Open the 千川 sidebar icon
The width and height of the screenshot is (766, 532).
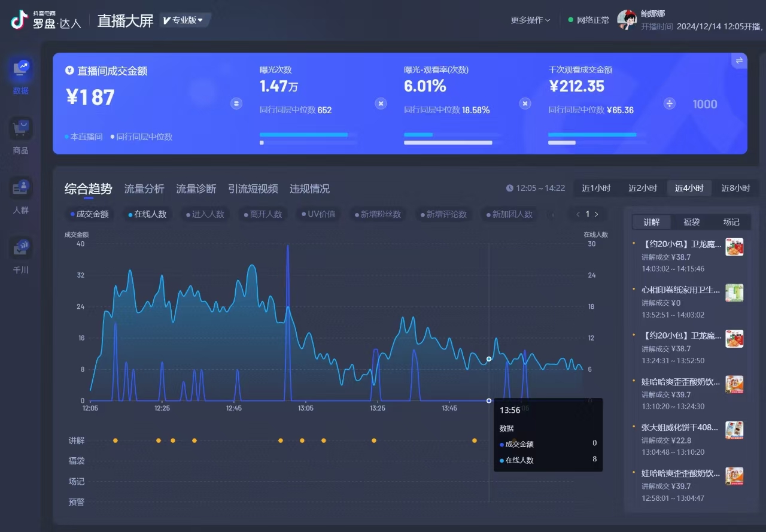tap(21, 248)
